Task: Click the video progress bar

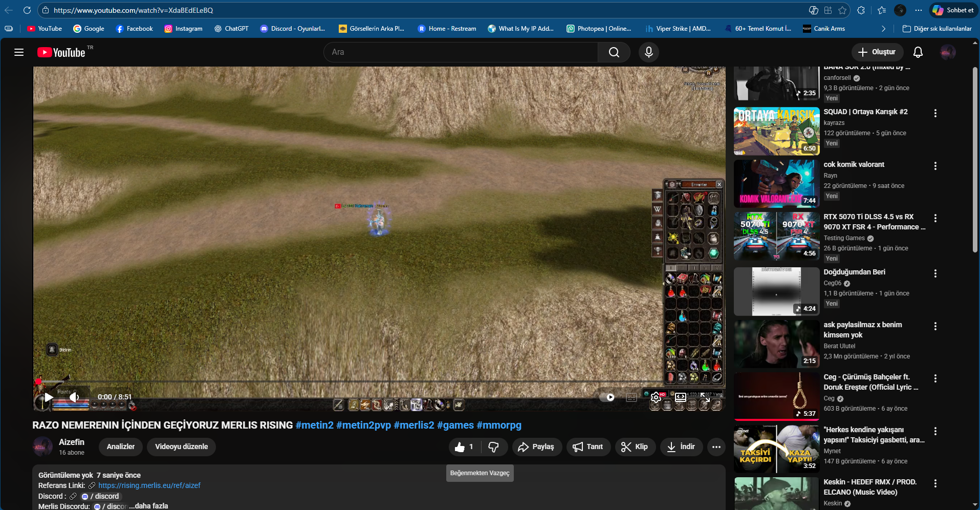Action: (x=379, y=382)
